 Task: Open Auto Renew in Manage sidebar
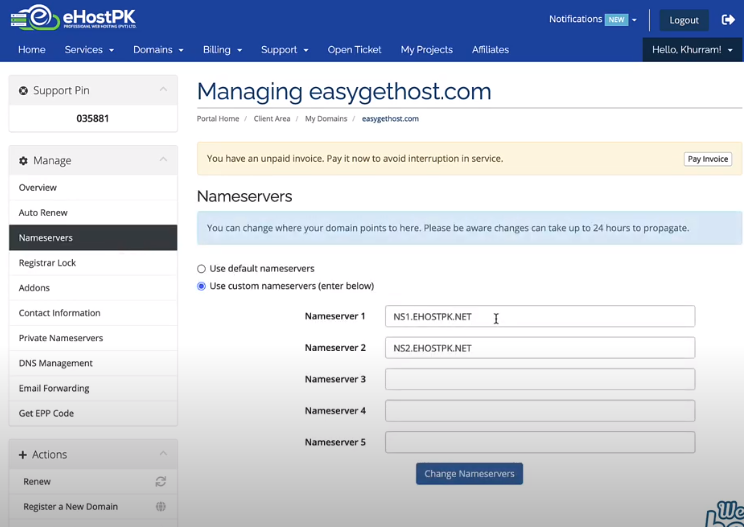(x=93, y=213)
